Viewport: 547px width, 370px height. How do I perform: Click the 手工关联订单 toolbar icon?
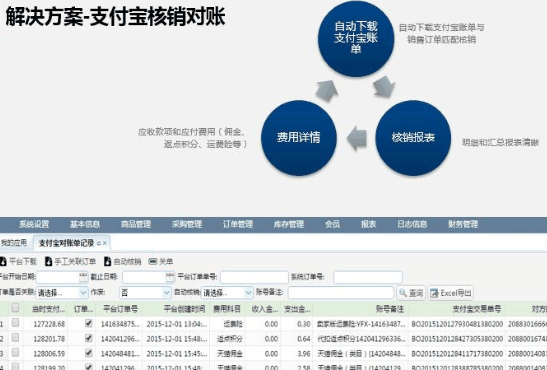48,261
